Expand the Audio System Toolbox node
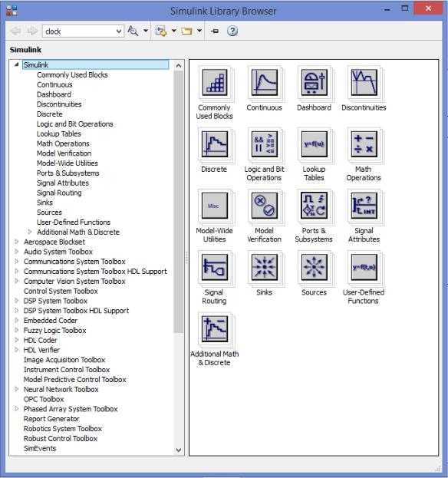The height and width of the screenshot is (478, 448). pos(17,251)
